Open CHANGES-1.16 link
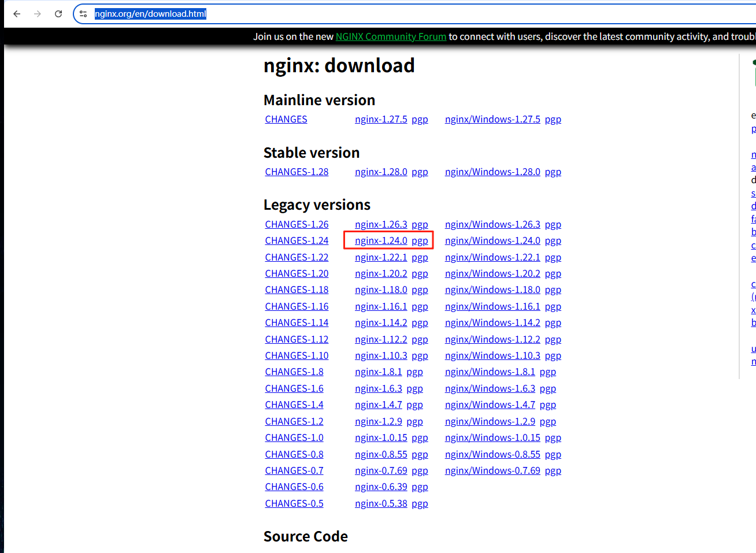This screenshot has width=756, height=553. coord(297,306)
